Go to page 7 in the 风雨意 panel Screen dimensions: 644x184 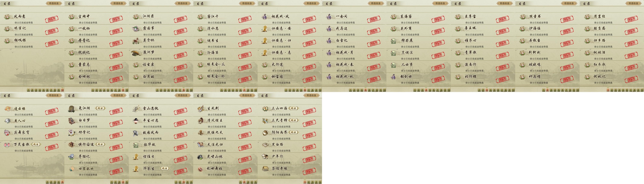tap(51, 90)
